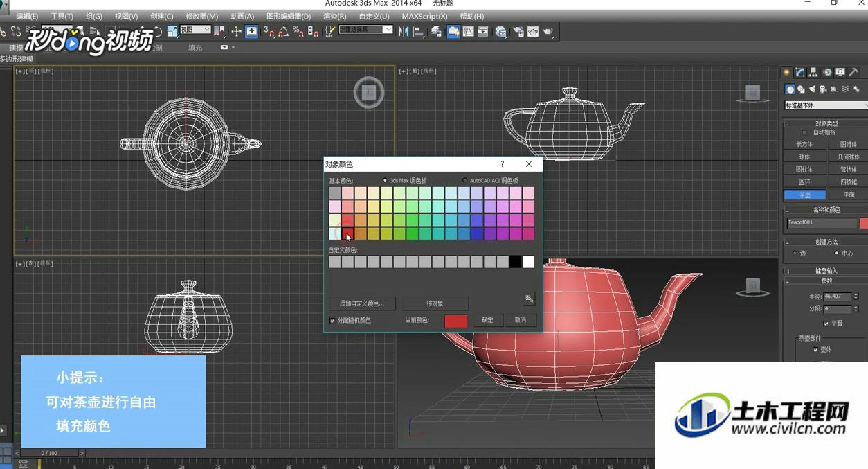The height and width of the screenshot is (469, 868).
Task: Open the Utilities hammer panel icon
Action: coord(854,72)
